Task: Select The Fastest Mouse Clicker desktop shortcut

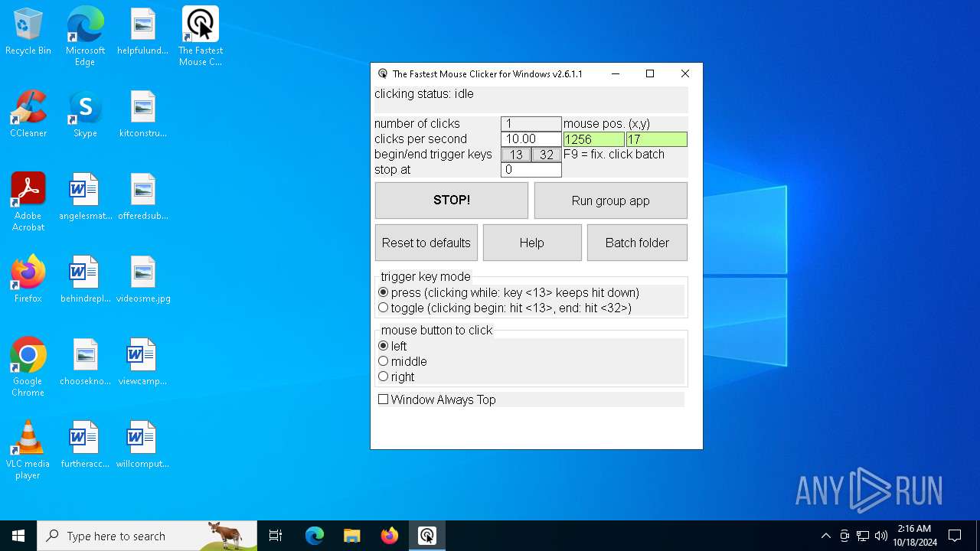Action: [200, 36]
